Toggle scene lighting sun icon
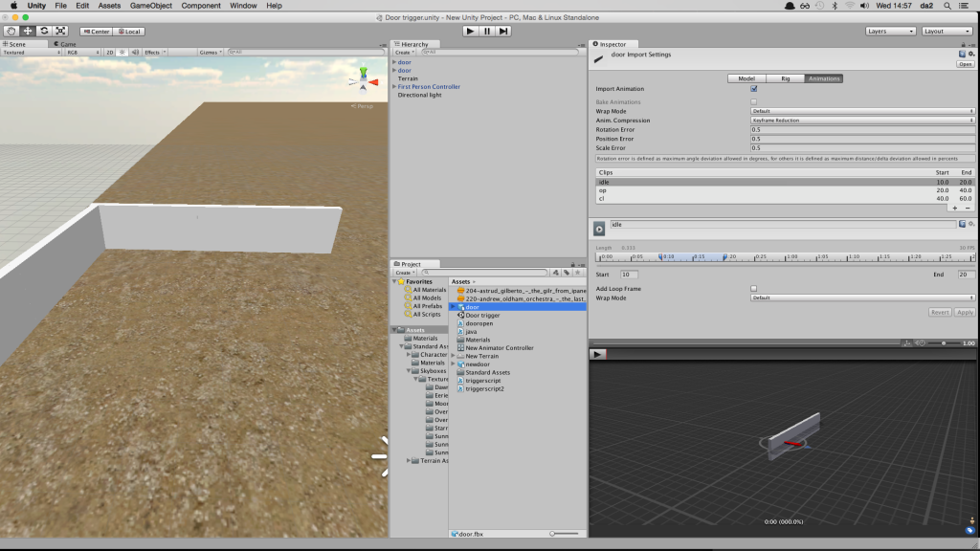This screenshot has width=980, height=551. click(122, 53)
